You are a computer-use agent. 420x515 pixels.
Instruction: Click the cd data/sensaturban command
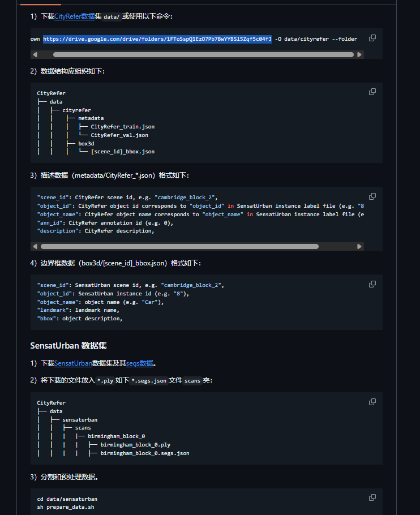[x=67, y=499]
